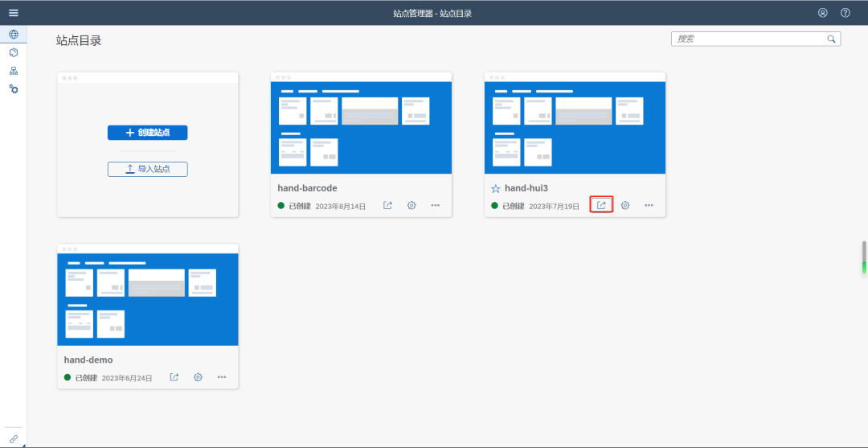Open hand-barcode site via go-to-site icon

pyautogui.click(x=387, y=205)
